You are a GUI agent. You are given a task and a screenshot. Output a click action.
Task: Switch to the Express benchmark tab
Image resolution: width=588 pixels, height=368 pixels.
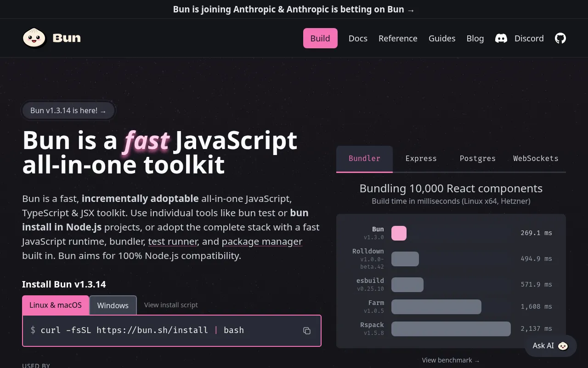tap(421, 159)
